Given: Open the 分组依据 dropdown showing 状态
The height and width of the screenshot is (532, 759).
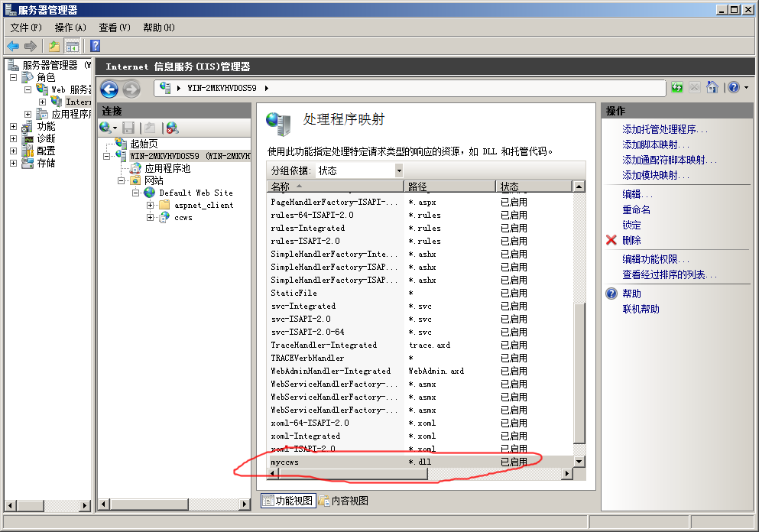Looking at the screenshot, I should (x=358, y=170).
